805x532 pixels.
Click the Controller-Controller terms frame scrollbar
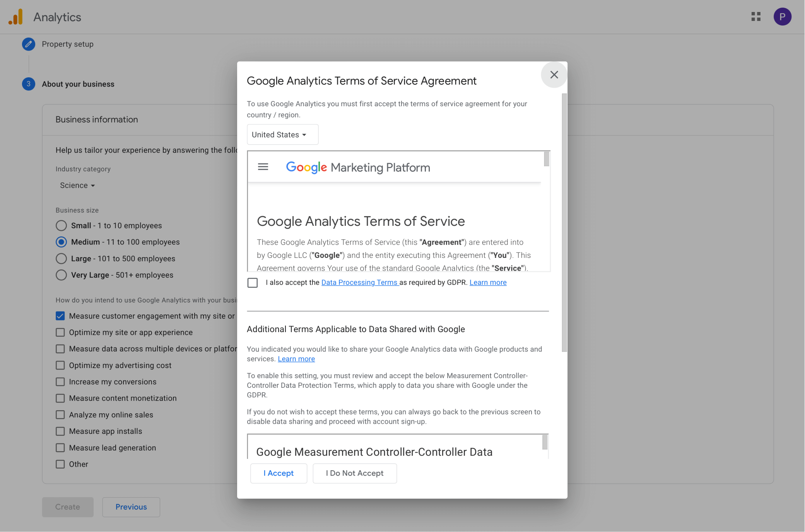coord(545,442)
